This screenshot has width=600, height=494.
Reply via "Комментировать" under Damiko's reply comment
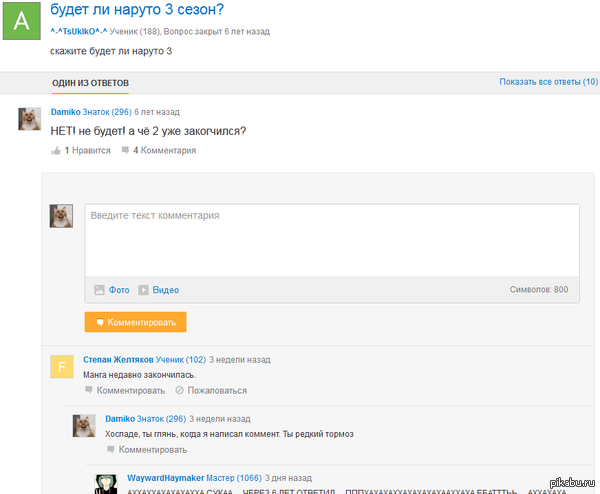click(x=152, y=450)
